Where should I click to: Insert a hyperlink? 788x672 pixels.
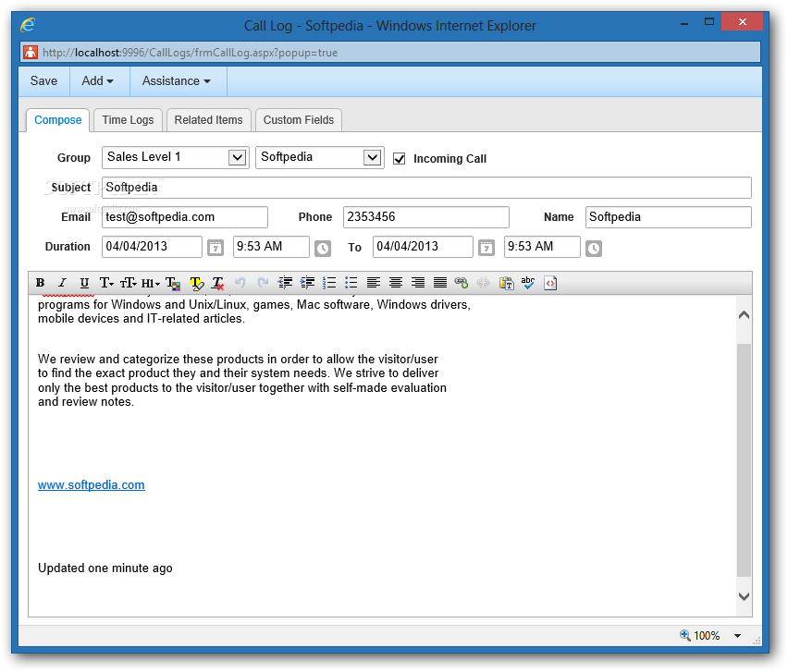tap(462, 283)
